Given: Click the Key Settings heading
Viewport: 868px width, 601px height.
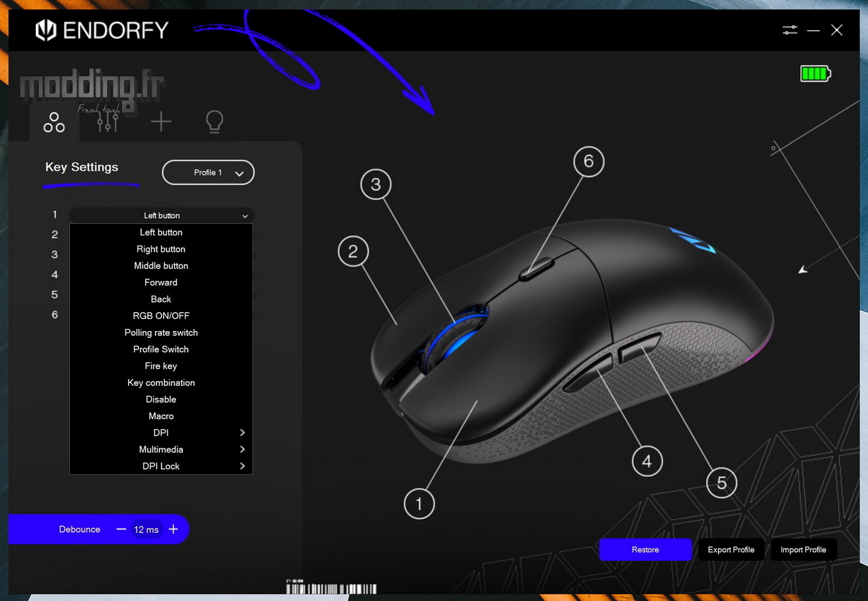Looking at the screenshot, I should (81, 167).
